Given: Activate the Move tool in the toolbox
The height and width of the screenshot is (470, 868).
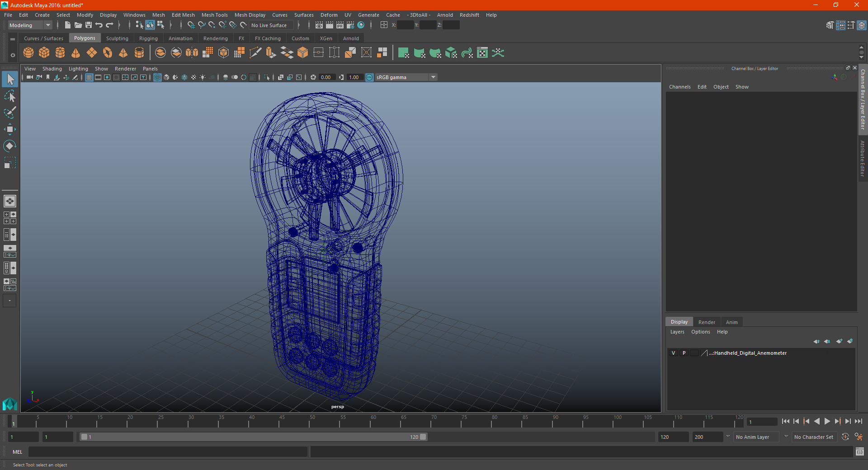Looking at the screenshot, I should pos(10,129).
